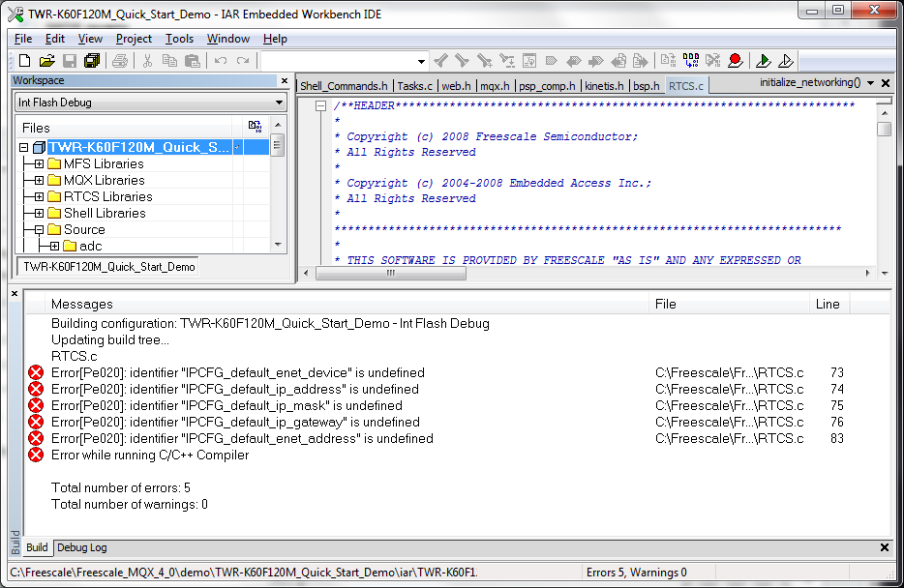Screen dimensions: 904x588
Task: Switch to the Shell_Commands.h tab
Action: point(345,86)
